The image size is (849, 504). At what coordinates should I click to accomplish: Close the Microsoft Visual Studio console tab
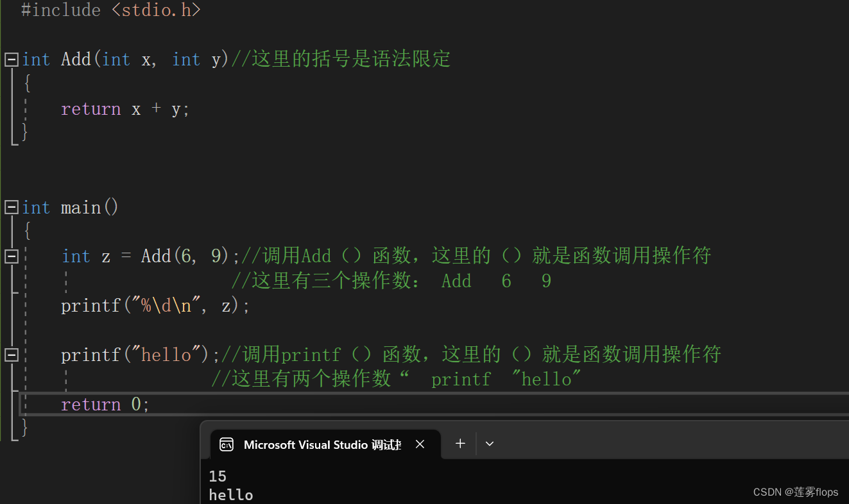click(420, 444)
